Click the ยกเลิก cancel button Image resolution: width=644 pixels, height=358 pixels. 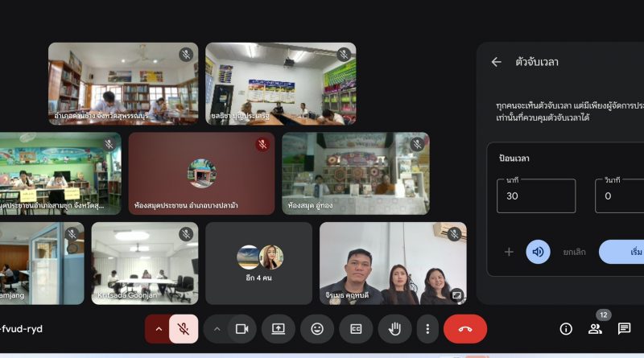pyautogui.click(x=574, y=252)
